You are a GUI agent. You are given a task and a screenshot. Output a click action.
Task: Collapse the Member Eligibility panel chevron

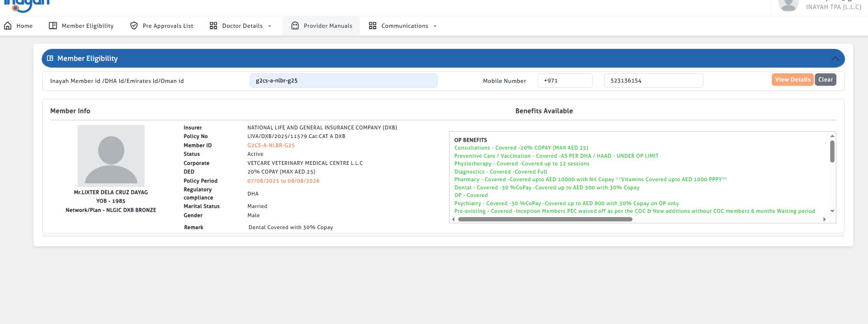tap(835, 58)
